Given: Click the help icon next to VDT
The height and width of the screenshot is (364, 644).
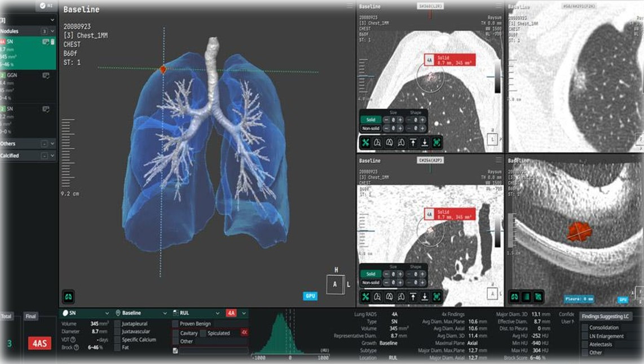Looking at the screenshot, I should tap(73, 340).
